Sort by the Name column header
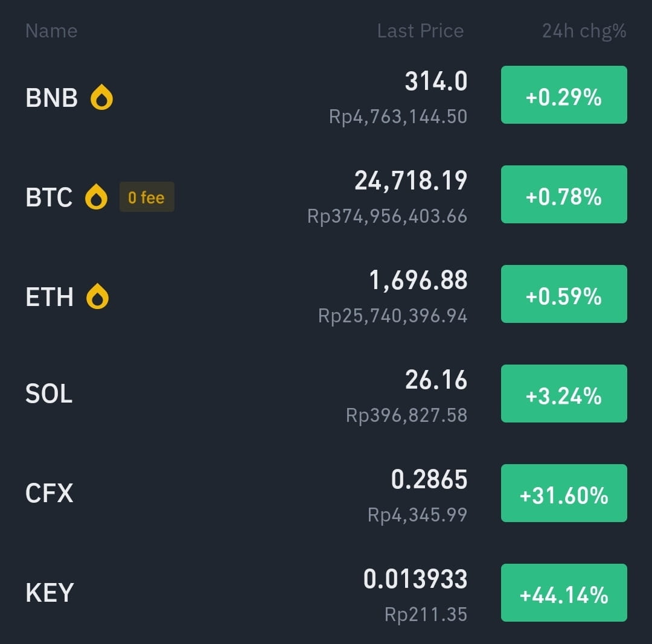This screenshot has height=644, width=652. pos(51,31)
